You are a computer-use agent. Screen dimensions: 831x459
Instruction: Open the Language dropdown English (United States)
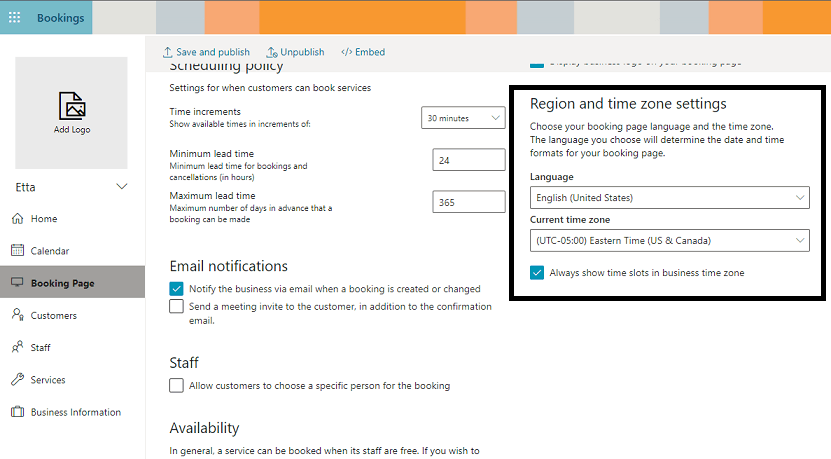point(670,198)
